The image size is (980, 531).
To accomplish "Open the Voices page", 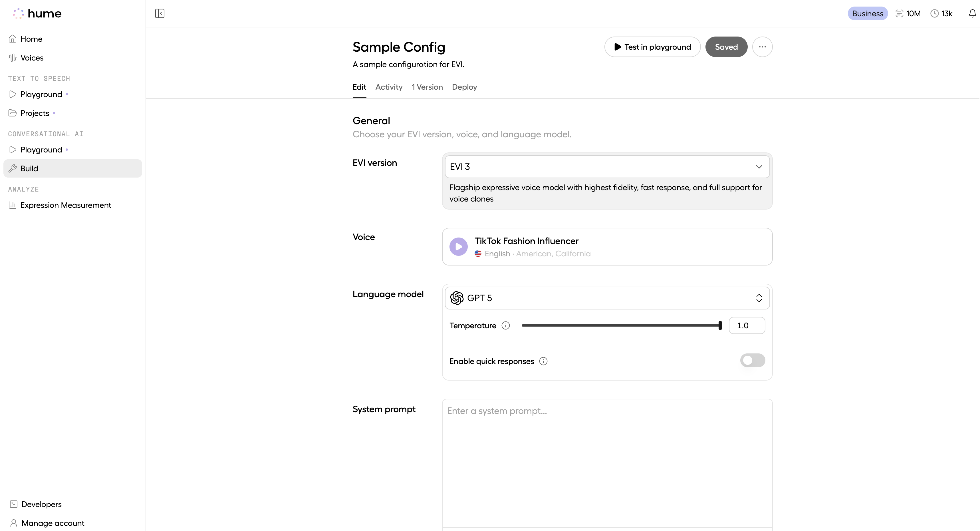I will tap(32, 58).
